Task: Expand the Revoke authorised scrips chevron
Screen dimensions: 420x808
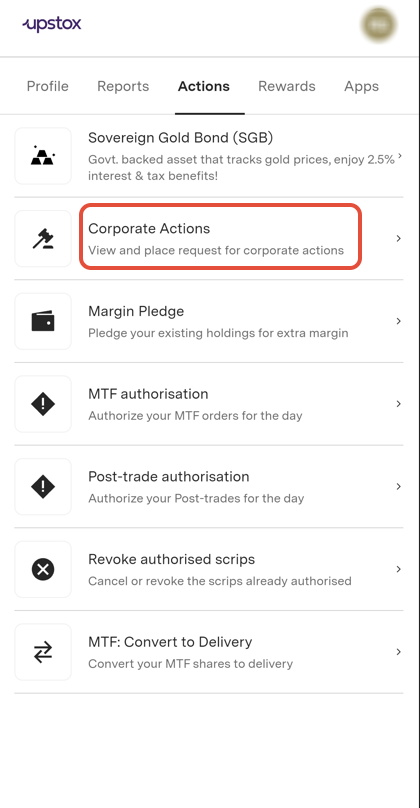Action: click(x=398, y=569)
